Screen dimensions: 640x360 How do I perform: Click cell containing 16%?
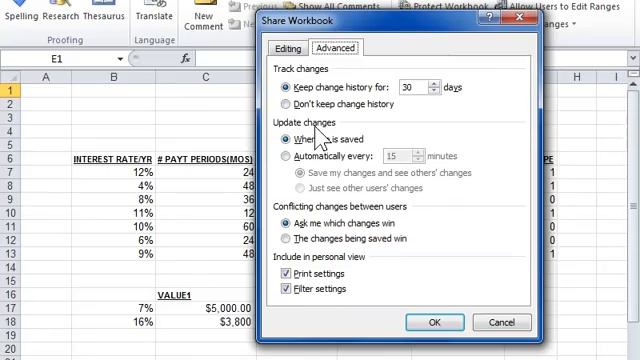(113, 322)
